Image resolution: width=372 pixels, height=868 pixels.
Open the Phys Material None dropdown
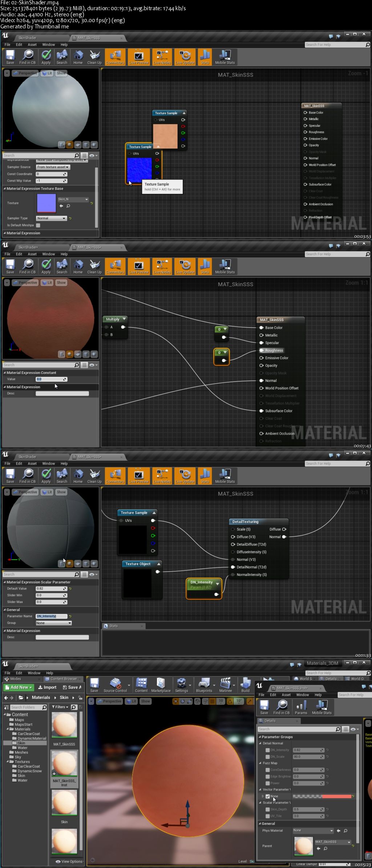coord(313,831)
